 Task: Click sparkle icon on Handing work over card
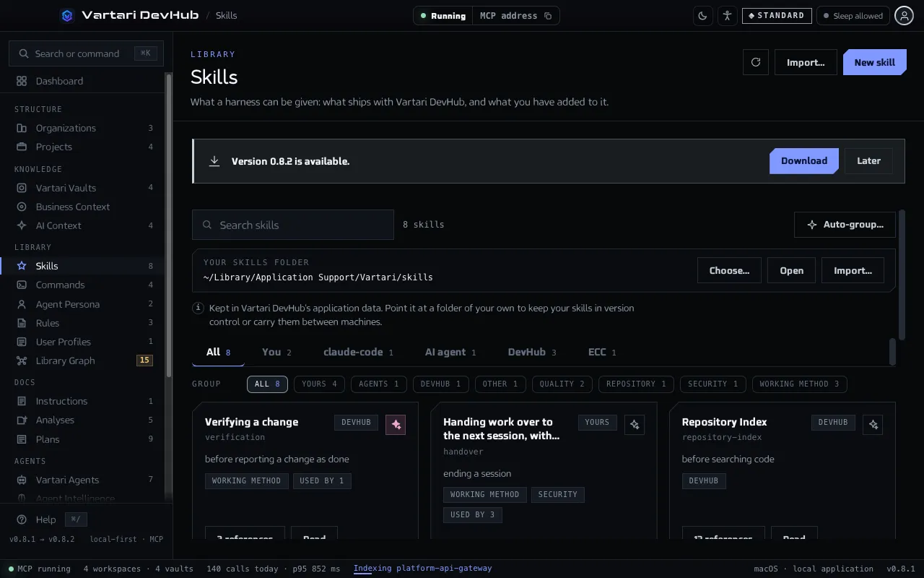[x=635, y=425]
